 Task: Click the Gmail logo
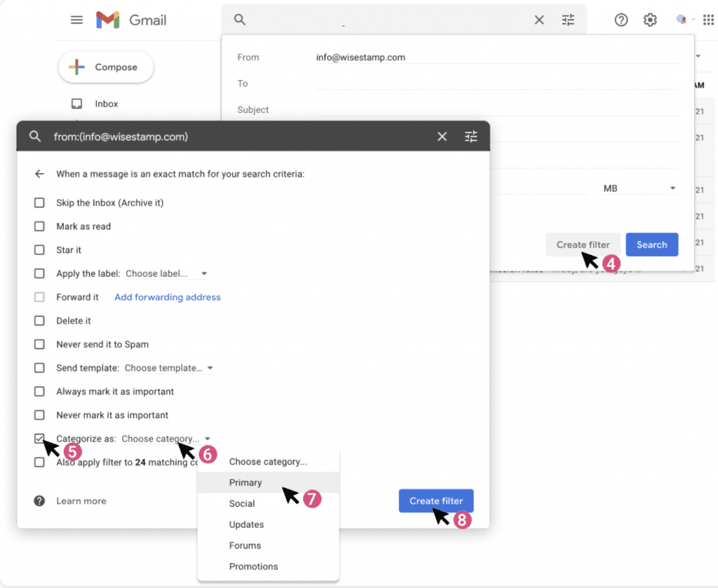[x=131, y=20]
